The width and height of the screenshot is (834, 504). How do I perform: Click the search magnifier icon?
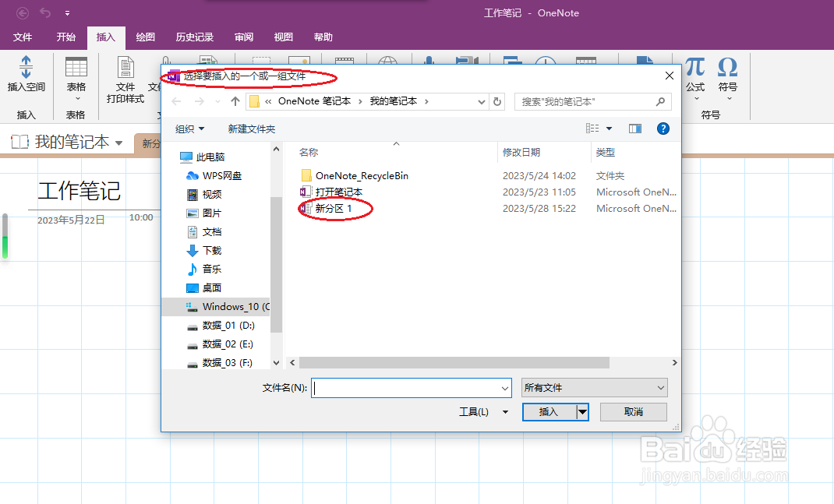(659, 101)
